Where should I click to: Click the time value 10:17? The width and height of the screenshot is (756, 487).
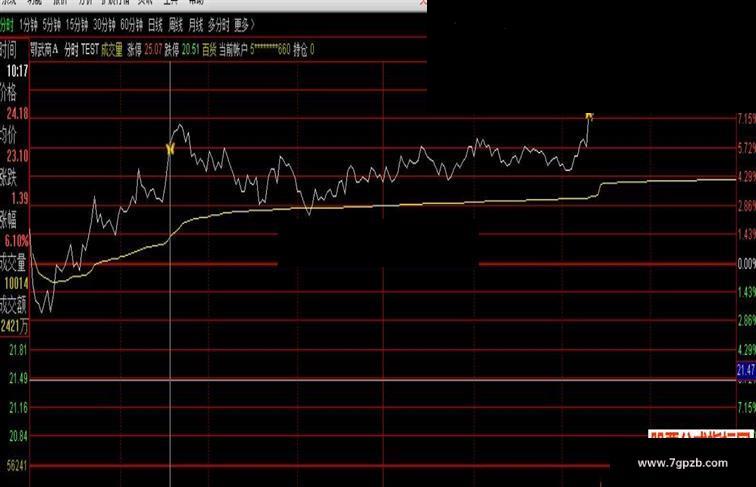click(17, 71)
